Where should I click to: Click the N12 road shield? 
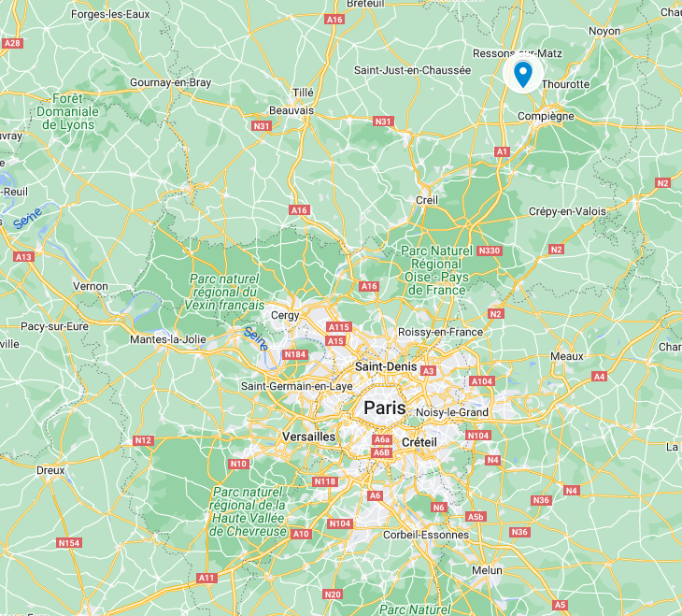click(143, 440)
